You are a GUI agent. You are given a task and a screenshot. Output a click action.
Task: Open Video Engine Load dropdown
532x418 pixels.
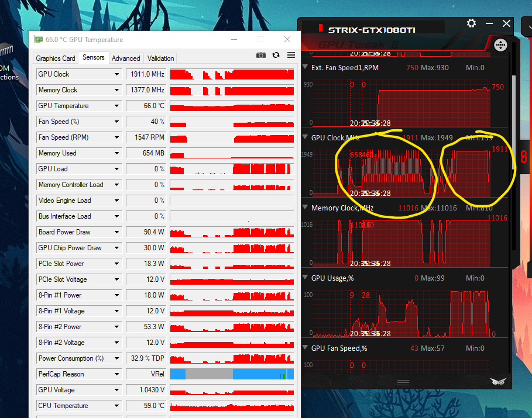point(116,201)
